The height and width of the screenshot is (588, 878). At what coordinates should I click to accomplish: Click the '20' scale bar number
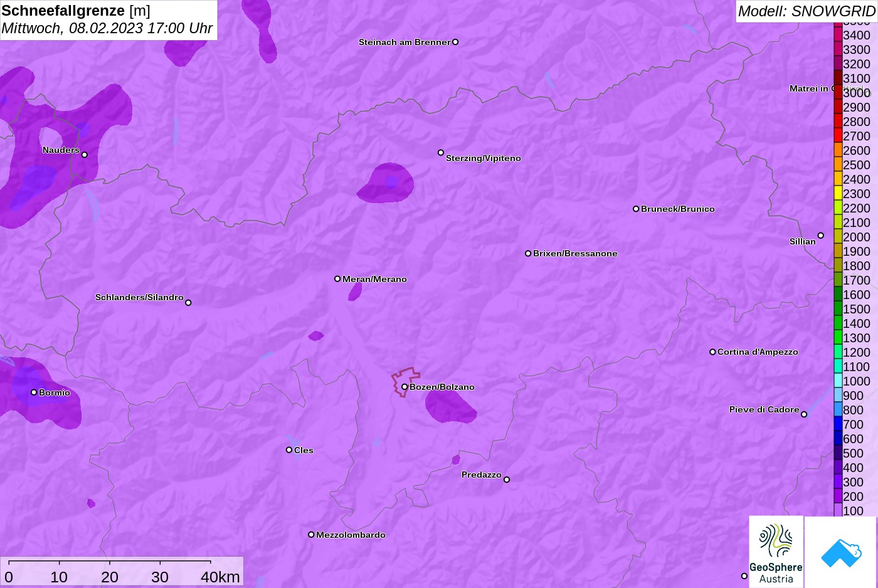(110, 577)
